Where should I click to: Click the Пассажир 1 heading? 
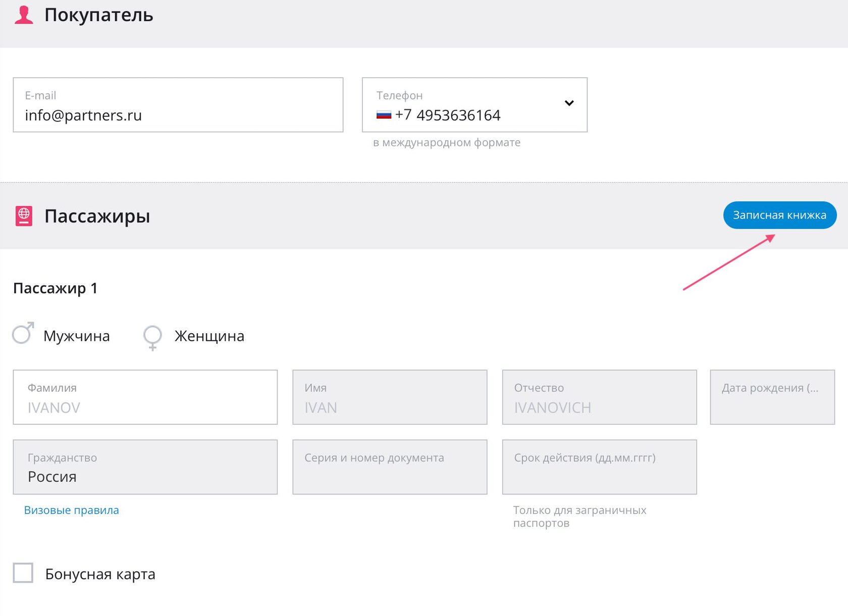click(x=56, y=288)
